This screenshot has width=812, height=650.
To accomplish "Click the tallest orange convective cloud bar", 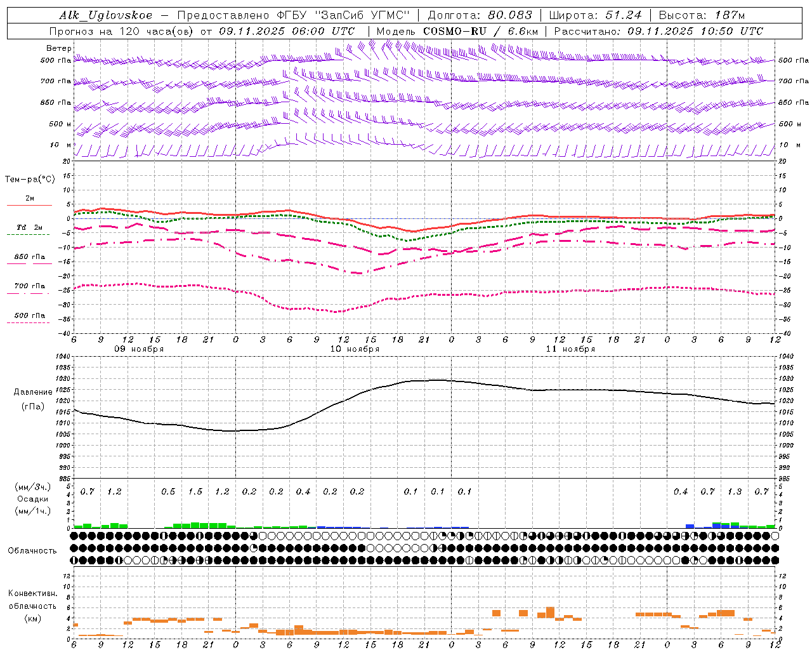I will (550, 613).
